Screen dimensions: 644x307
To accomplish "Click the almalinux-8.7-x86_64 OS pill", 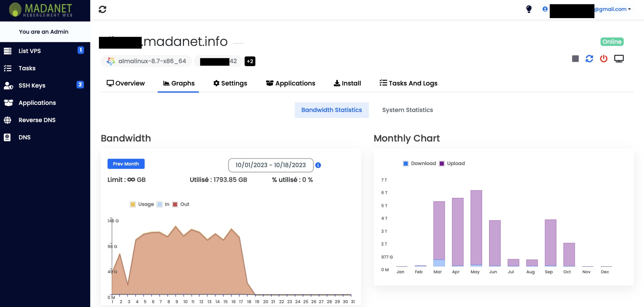I will point(146,61).
